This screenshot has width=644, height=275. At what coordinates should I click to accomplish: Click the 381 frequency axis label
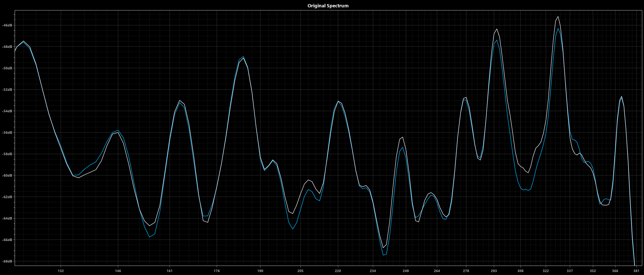[x=636, y=271]
